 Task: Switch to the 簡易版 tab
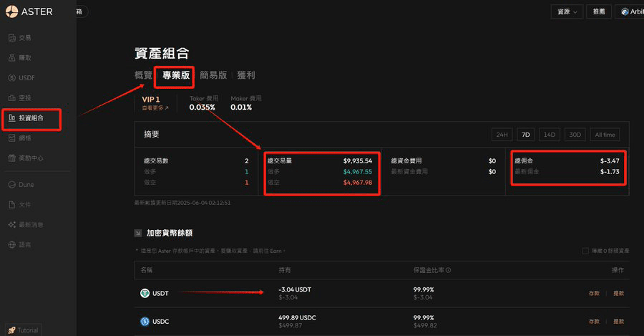213,75
